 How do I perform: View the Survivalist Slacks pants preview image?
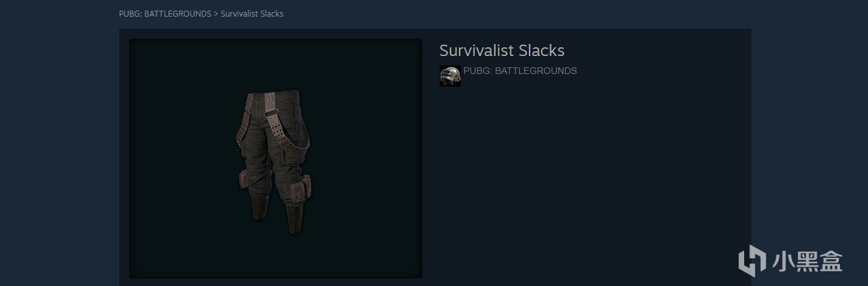276,159
